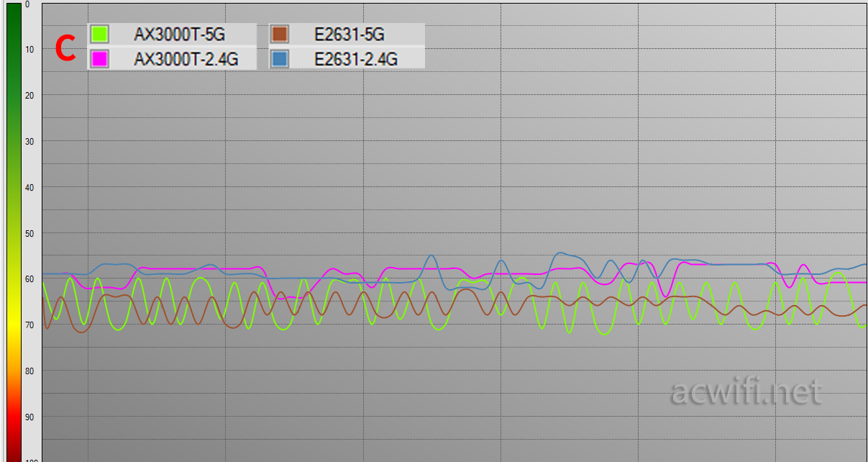Click the green AX3000T-5G legend swatch
Viewport: 868px width, 462px height.
tap(100, 34)
